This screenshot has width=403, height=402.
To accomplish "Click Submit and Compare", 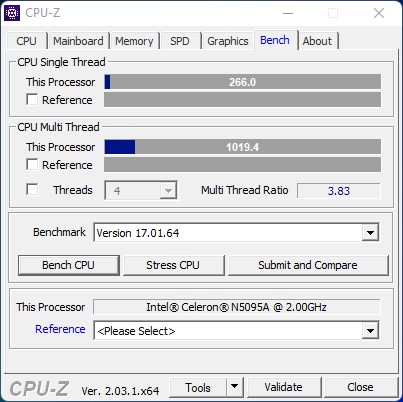I will coord(308,265).
